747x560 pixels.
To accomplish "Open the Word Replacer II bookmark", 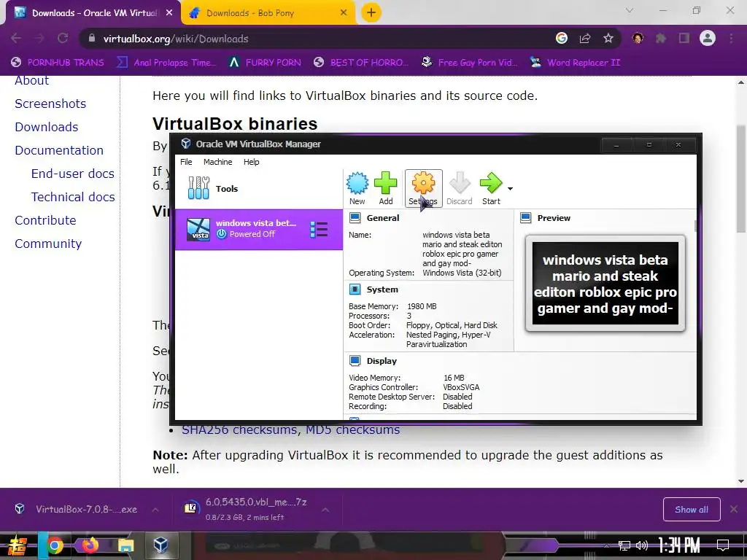I will (x=576, y=63).
